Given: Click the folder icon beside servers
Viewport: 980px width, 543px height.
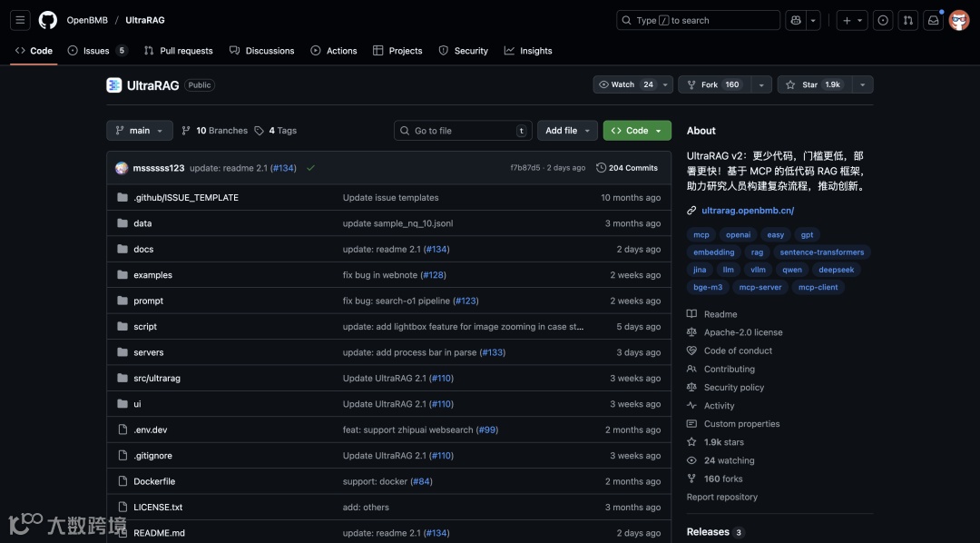Looking at the screenshot, I should 122,352.
